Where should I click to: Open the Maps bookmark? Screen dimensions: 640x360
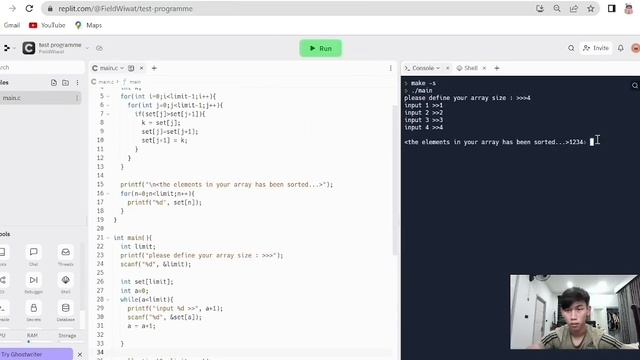[x=88, y=25]
